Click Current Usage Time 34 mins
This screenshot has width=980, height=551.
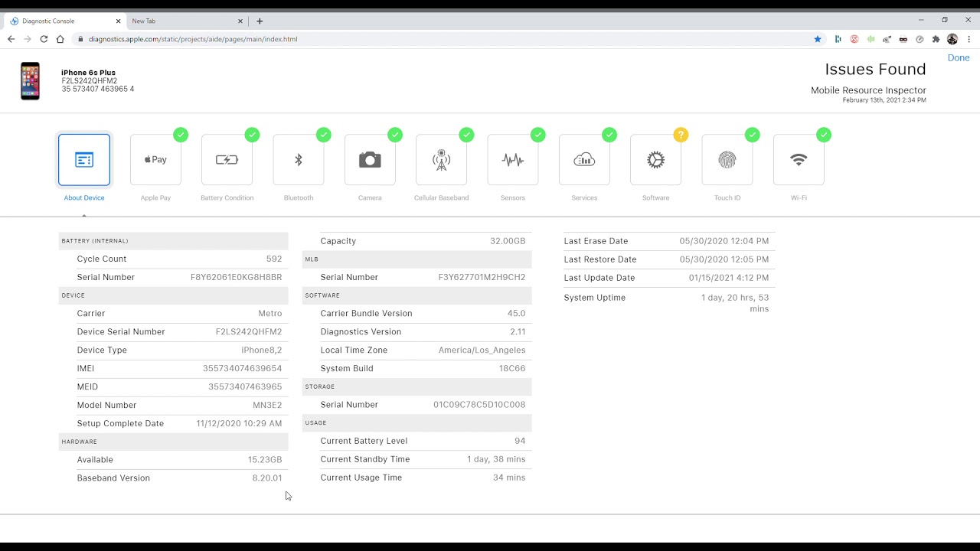[509, 478]
